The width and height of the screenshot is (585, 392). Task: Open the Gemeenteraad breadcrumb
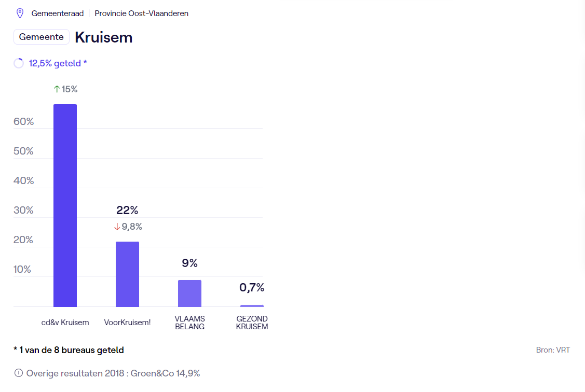[x=57, y=13]
